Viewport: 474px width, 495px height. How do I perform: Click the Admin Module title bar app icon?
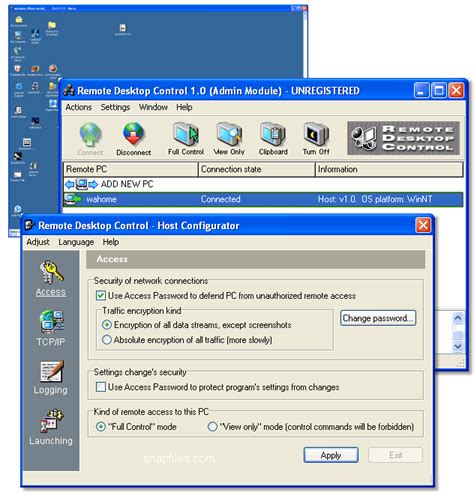(69, 90)
